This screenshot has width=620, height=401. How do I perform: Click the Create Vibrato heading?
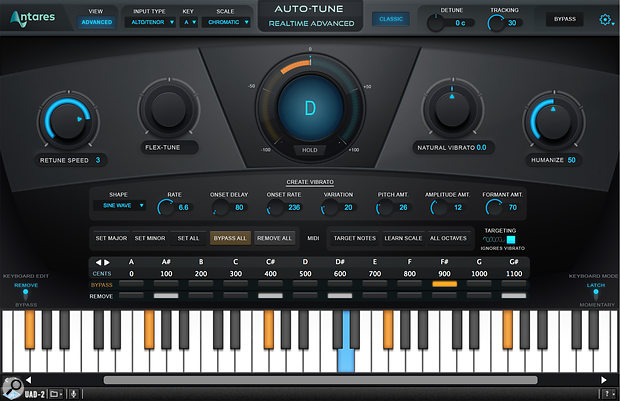click(310, 182)
